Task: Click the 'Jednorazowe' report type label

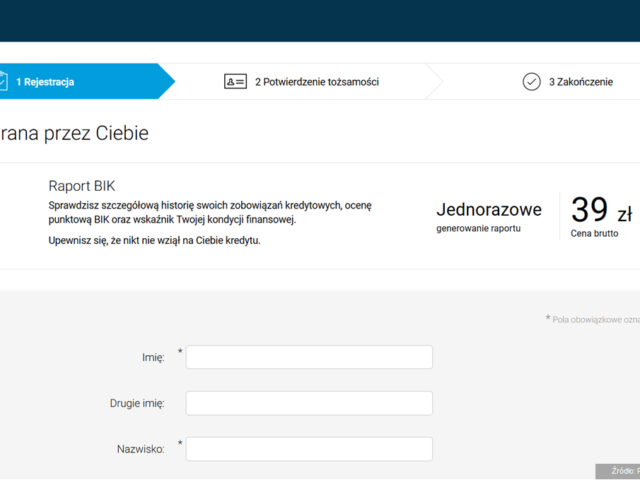Action: click(489, 209)
